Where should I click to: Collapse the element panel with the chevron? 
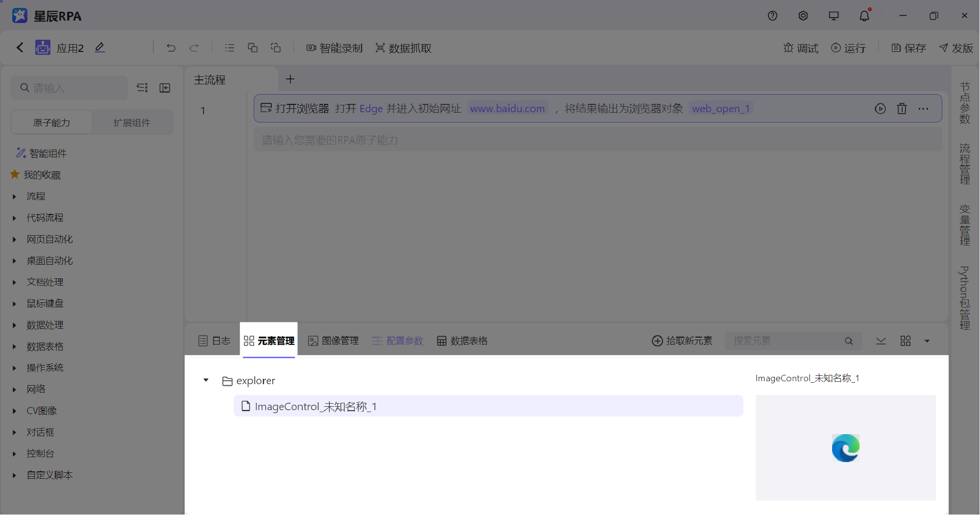(881, 341)
